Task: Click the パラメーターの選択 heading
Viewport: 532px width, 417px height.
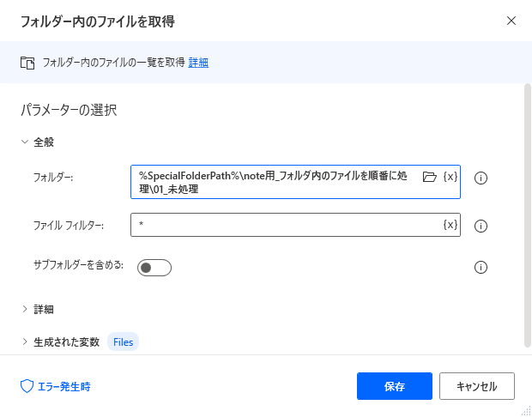Action: tap(69, 111)
